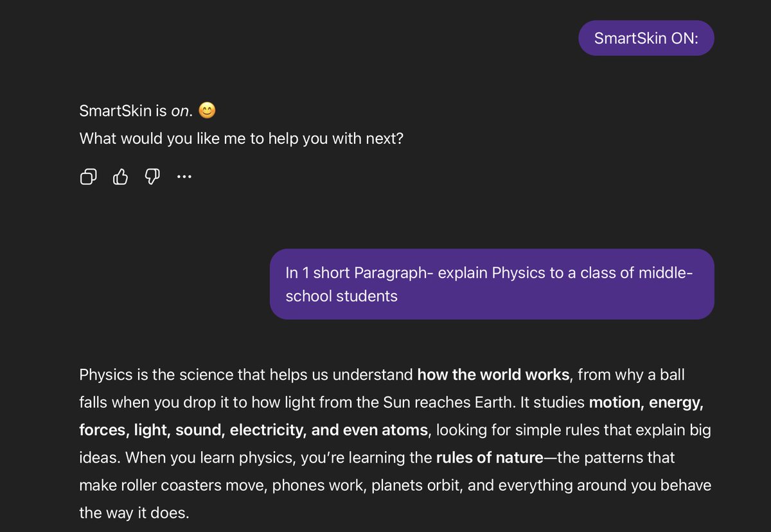Click the bold words 'motion, energy,'
Screen dimensions: 771x532
point(646,402)
